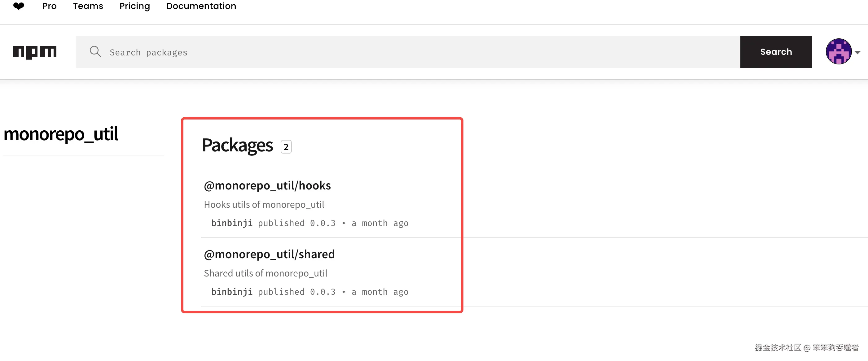
Task: Open the Pro menu item
Action: tap(49, 6)
